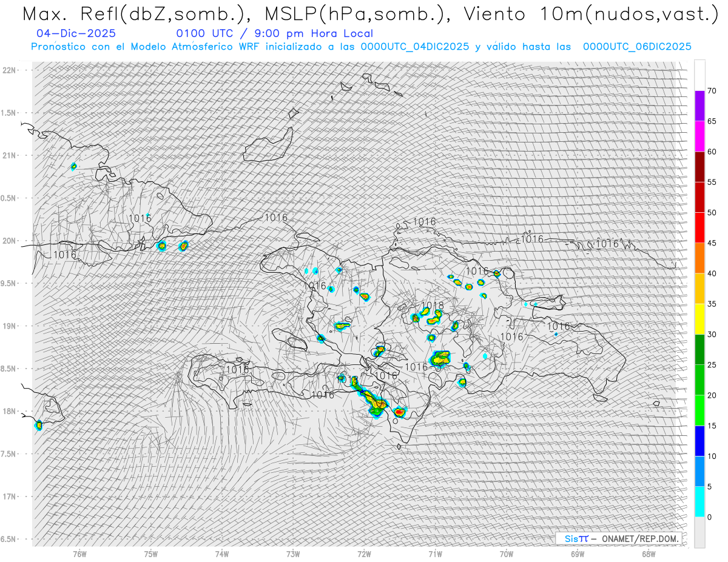Viewport: 728px width, 562px height.
Task: Select the orange 40-45 dBZ colorbar segment
Action: (x=699, y=258)
